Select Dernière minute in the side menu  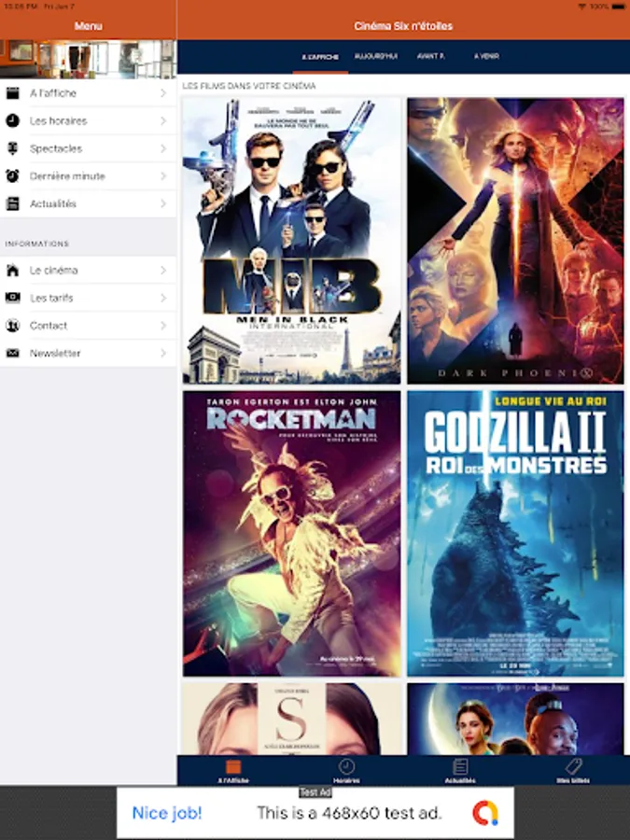(x=67, y=176)
